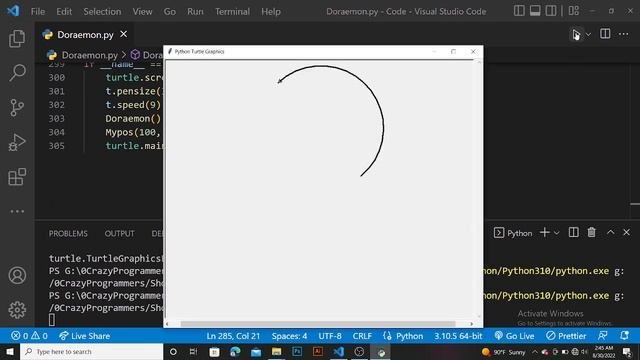Open Source Control view
The width and height of the screenshot is (640, 360).
coord(17,108)
